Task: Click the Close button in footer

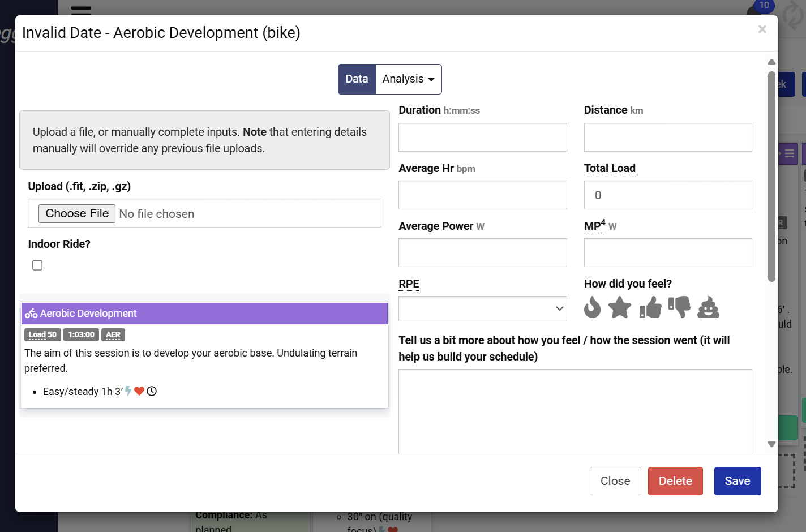Action: click(615, 481)
